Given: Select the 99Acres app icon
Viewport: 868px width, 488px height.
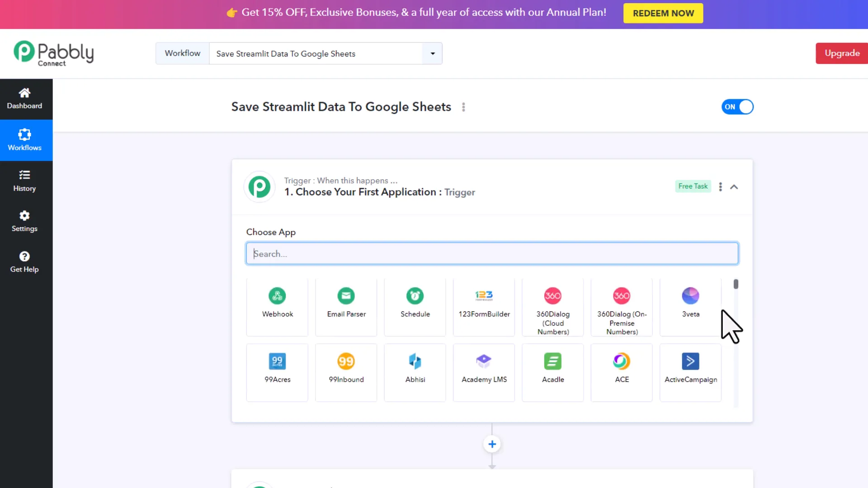Looking at the screenshot, I should [277, 371].
